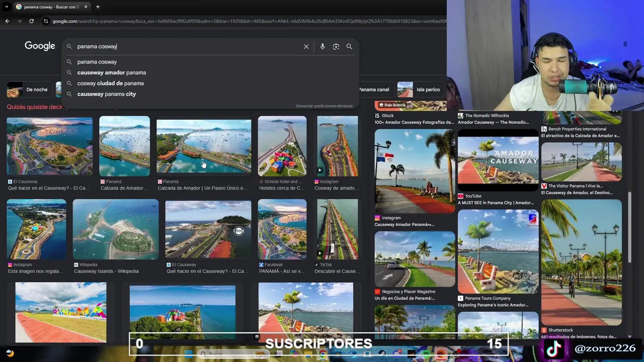
Task: Click the 'Wikipedia' source label
Action: coord(88,264)
